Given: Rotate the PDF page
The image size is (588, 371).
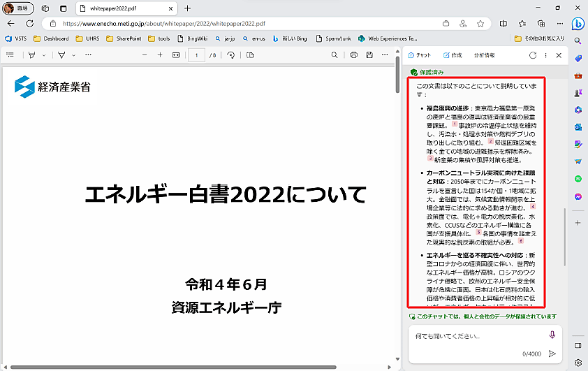Looking at the screenshot, I should pyautogui.click(x=231, y=55).
